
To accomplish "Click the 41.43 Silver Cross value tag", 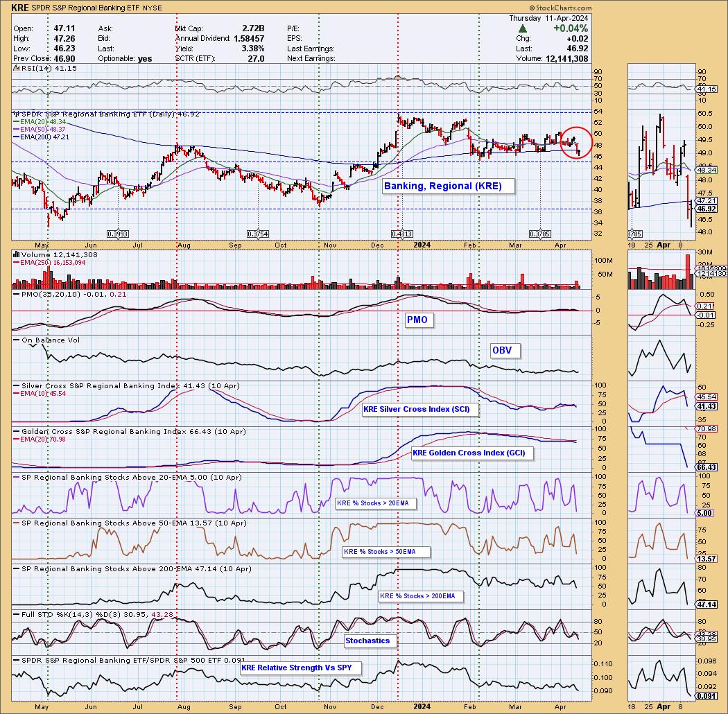I will pyautogui.click(x=707, y=407).
